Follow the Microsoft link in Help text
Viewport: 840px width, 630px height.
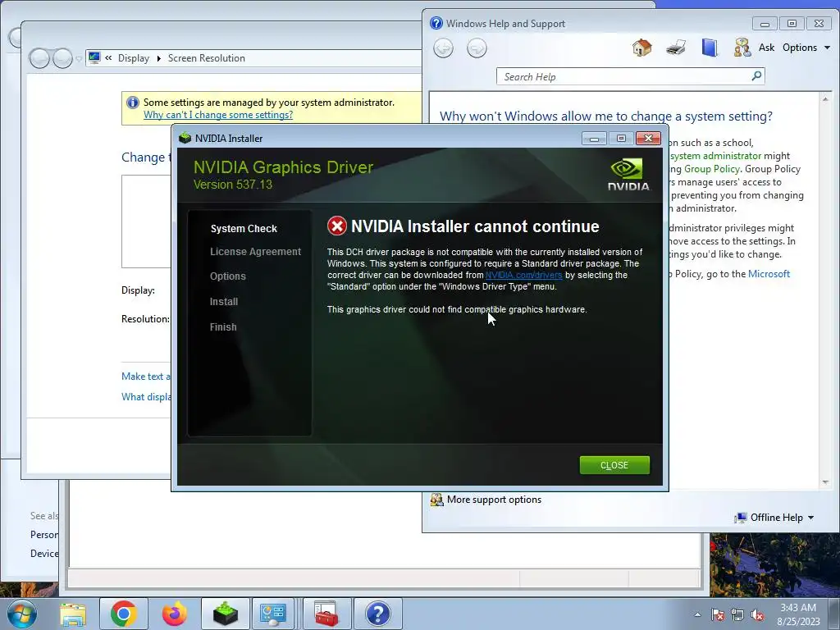click(x=769, y=274)
